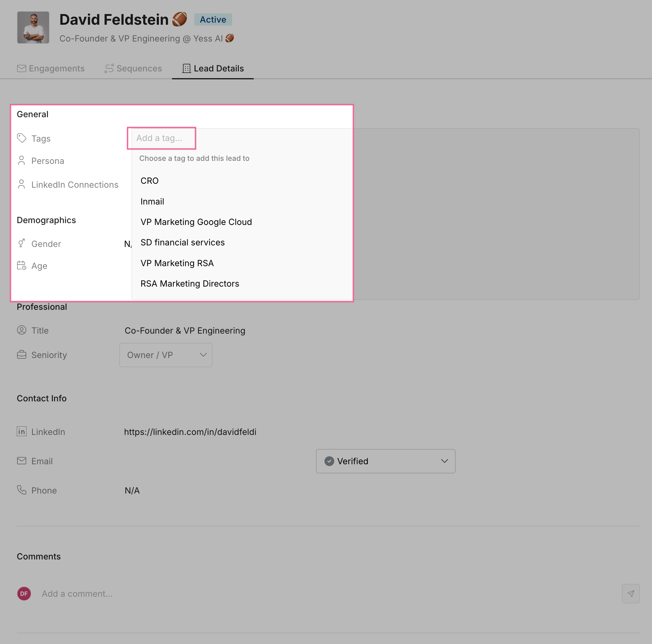Click the Tags label icon

pyautogui.click(x=22, y=138)
